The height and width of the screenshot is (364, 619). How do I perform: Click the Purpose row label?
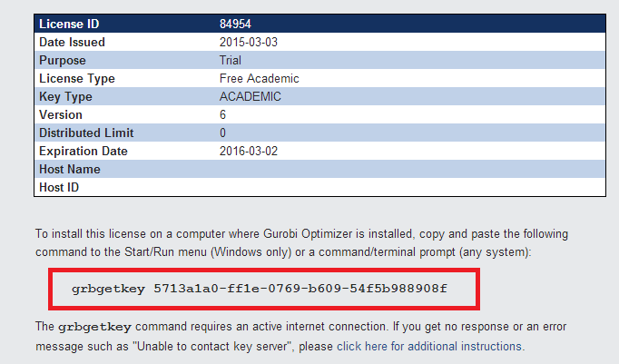pyautogui.click(x=63, y=60)
